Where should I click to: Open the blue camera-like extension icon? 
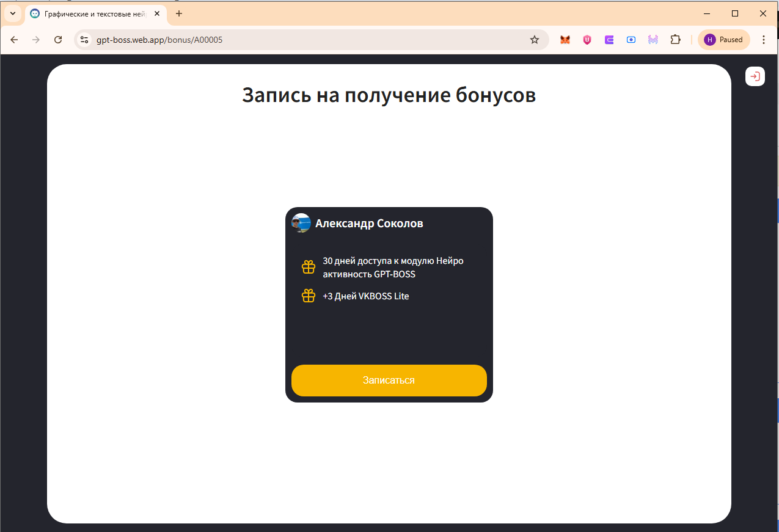631,40
